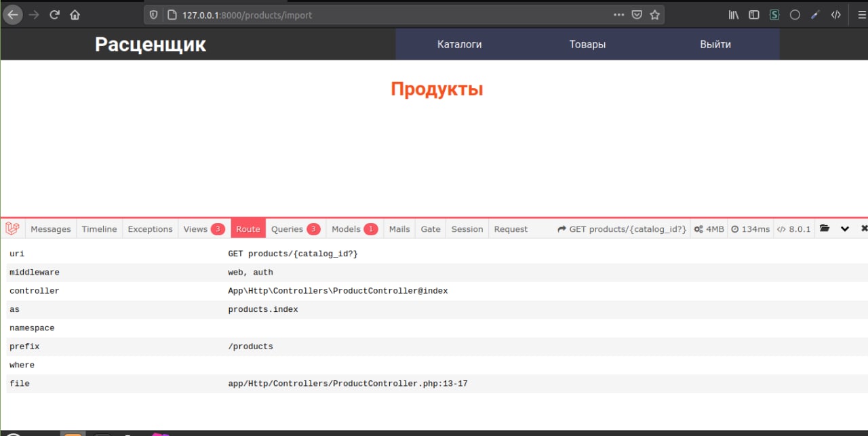Click the Laravel version 8.0.1 indicator

point(794,229)
